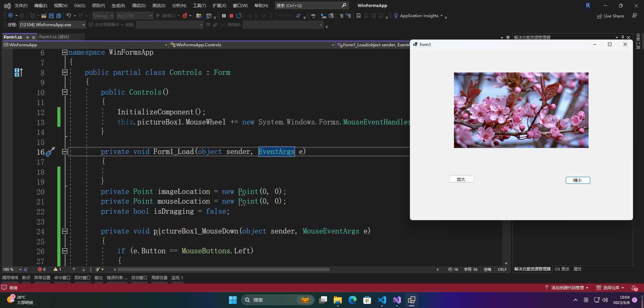Open the zoom level dropdown at 185 %
Screen dimensions: 644x308
(12, 269)
